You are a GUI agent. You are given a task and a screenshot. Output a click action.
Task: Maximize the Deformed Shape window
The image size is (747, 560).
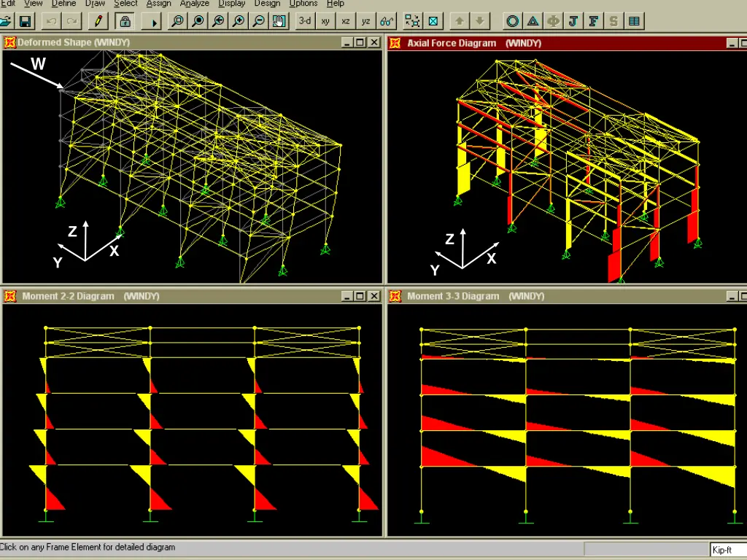(360, 43)
